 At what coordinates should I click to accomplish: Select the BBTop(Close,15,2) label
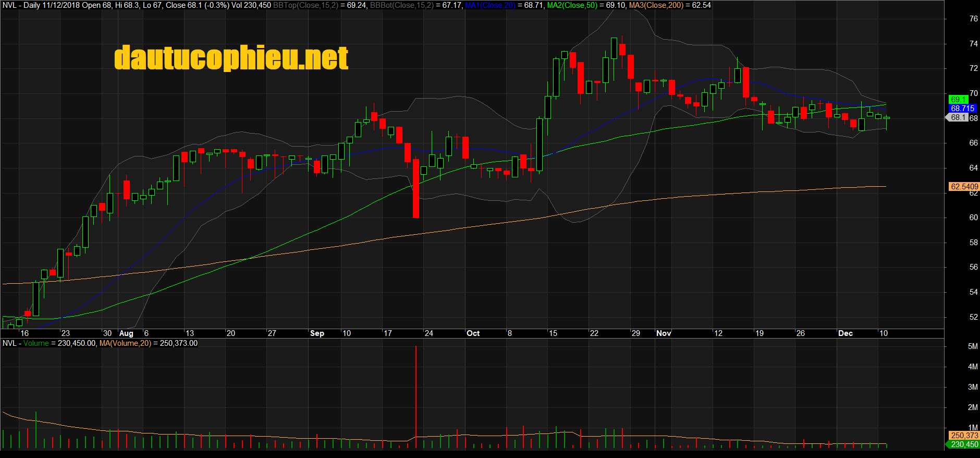(x=305, y=5)
